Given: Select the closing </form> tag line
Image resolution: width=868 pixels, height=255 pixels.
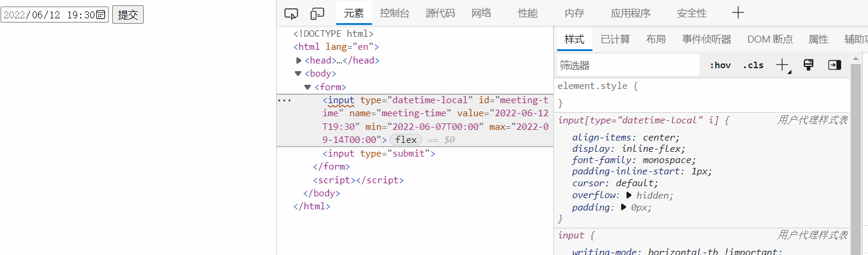Looking at the screenshot, I should [331, 167].
